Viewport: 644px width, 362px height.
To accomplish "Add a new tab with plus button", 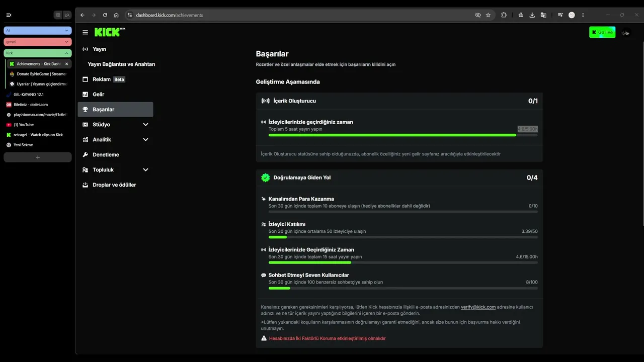I will point(38,157).
